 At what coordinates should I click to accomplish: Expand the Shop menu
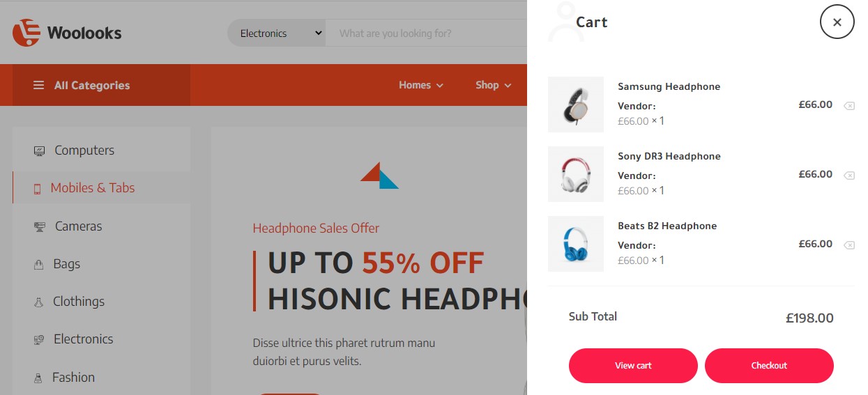click(494, 85)
